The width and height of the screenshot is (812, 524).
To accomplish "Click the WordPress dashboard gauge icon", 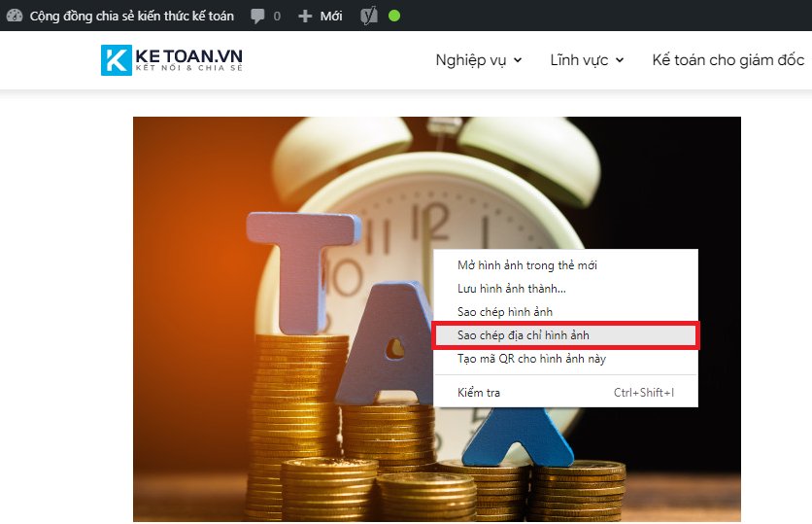I will (15, 16).
